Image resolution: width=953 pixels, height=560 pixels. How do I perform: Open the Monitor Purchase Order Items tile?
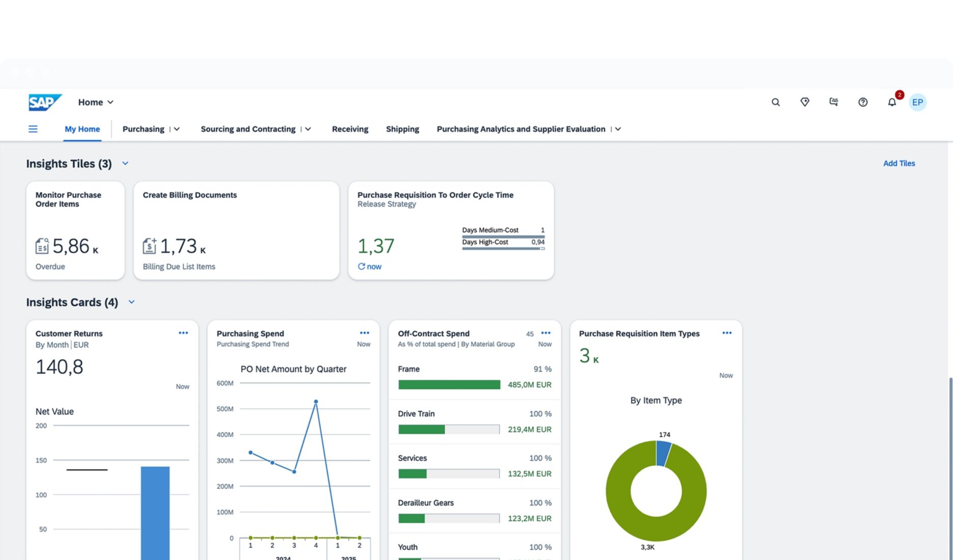coord(75,230)
